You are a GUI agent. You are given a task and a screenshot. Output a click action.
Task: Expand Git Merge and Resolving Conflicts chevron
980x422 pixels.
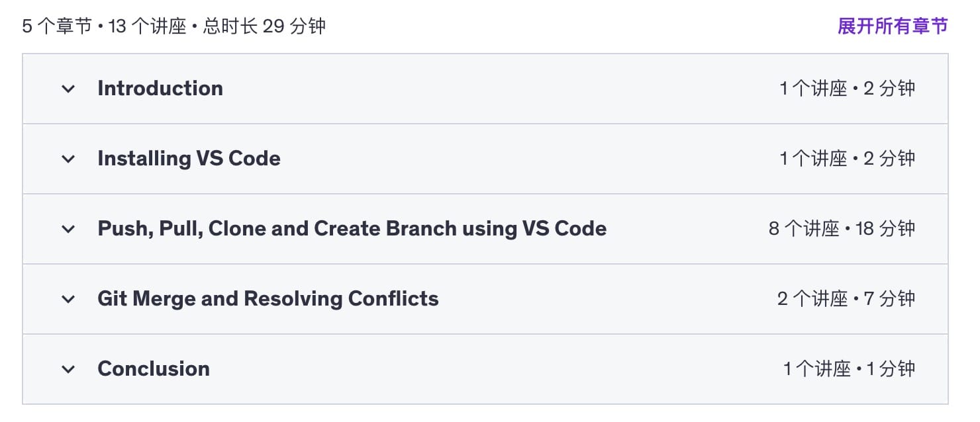pos(68,299)
